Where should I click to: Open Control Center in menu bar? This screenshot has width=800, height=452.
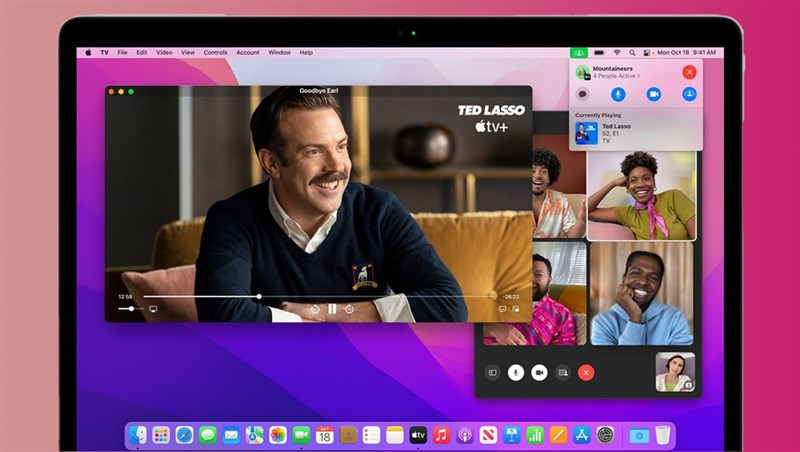coord(647,53)
